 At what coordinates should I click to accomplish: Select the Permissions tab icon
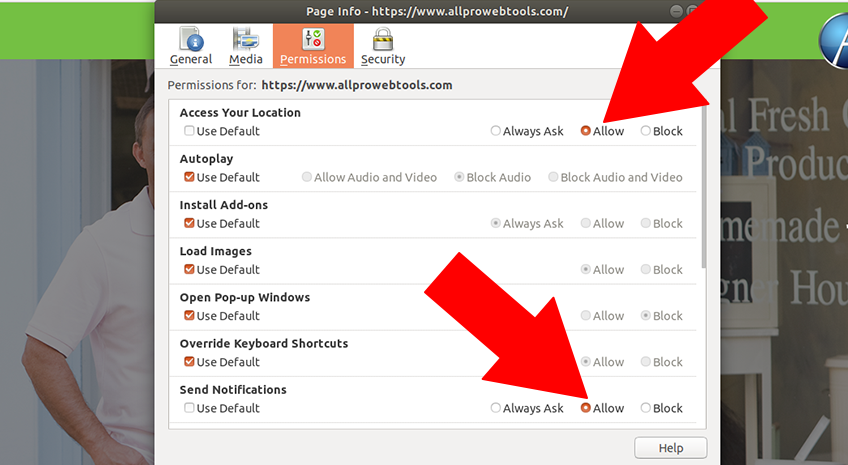(x=313, y=39)
